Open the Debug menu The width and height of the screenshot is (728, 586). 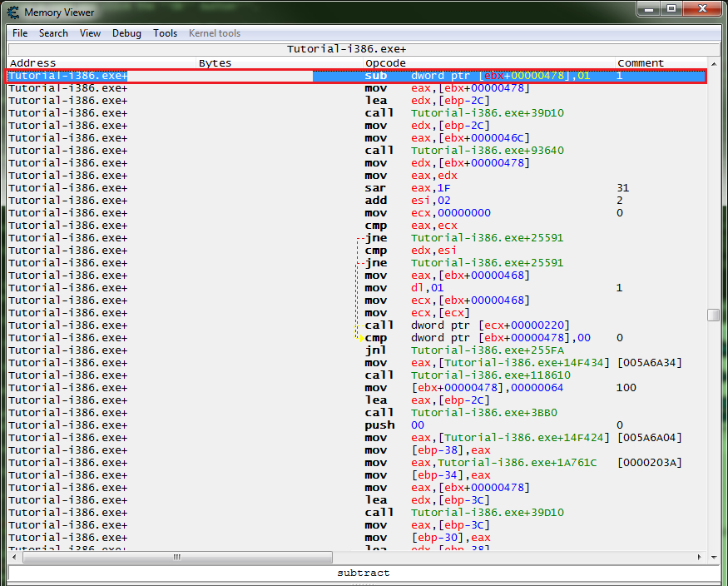point(126,33)
